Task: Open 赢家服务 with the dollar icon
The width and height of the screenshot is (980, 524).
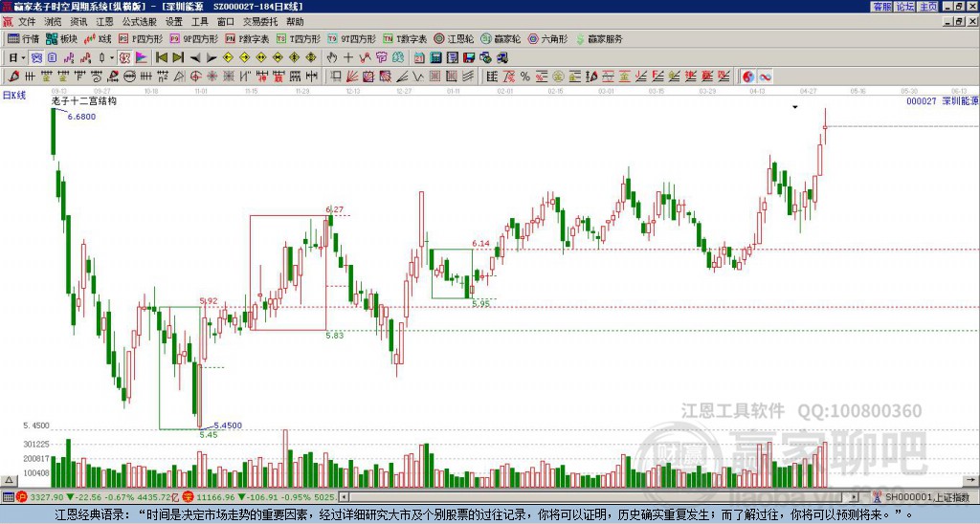Action: pos(599,38)
